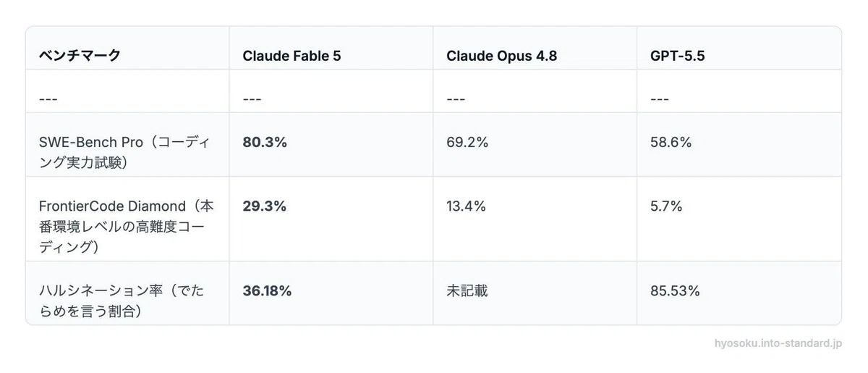The height and width of the screenshot is (373, 868).
Task: Click the 13.4% cell
Action: 467,206
